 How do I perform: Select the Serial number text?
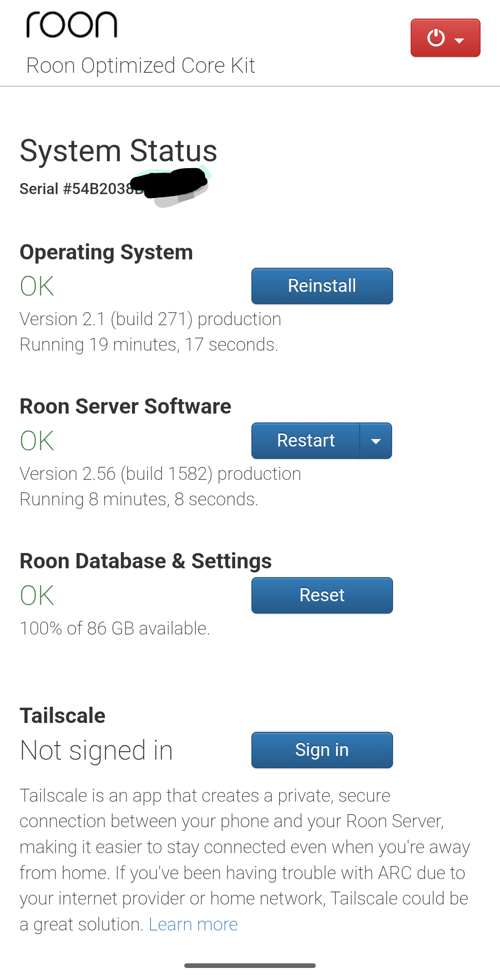pyautogui.click(x=79, y=189)
